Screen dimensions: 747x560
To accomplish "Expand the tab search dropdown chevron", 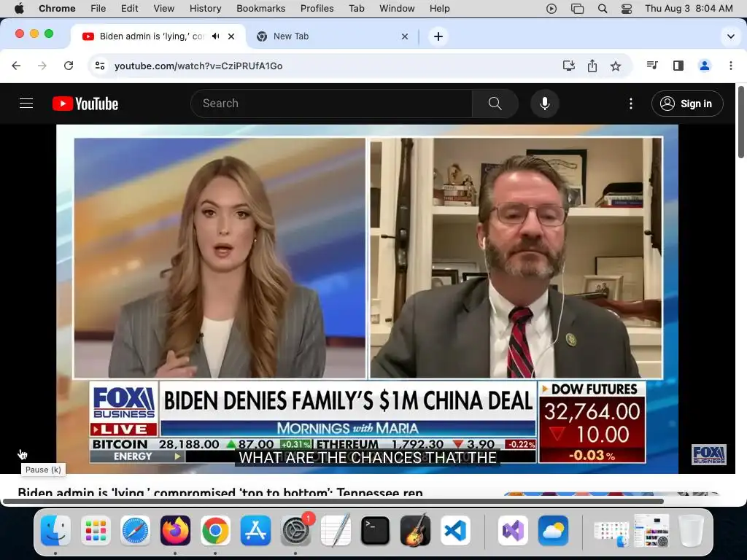I will [x=730, y=36].
